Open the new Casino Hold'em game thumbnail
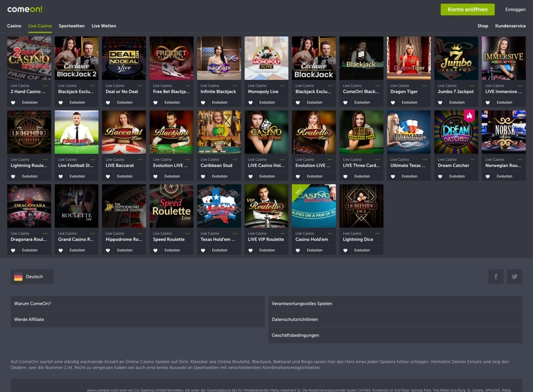This screenshot has width=533, height=392. [314, 206]
